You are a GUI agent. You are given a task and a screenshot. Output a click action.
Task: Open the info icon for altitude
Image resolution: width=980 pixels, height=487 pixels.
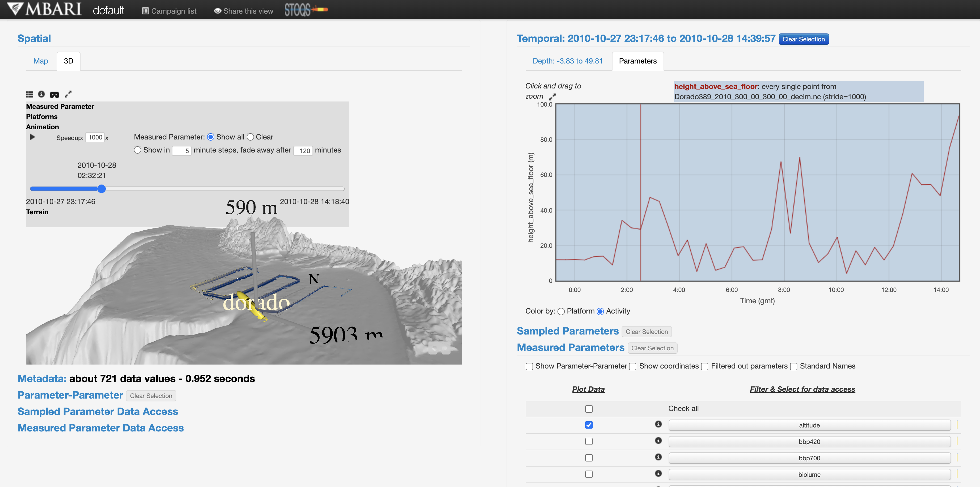(658, 424)
